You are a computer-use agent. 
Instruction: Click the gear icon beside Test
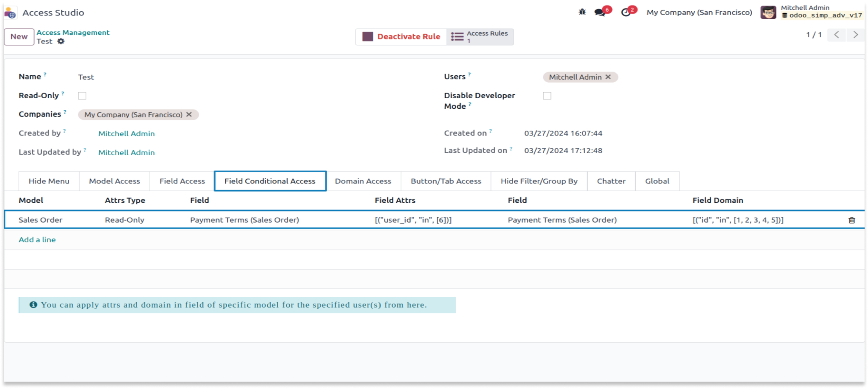(61, 41)
